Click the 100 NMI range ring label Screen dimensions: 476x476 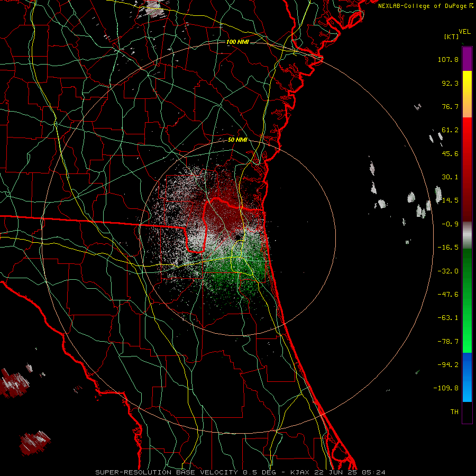point(237,42)
